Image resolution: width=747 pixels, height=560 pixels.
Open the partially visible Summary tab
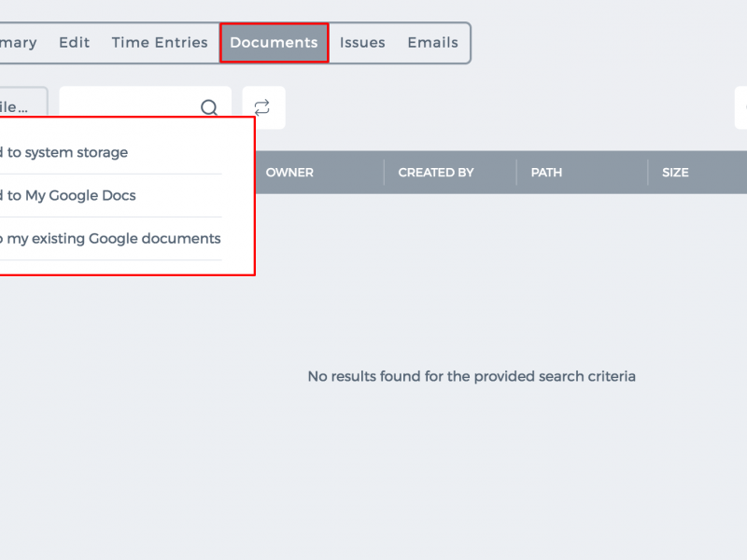coord(18,43)
